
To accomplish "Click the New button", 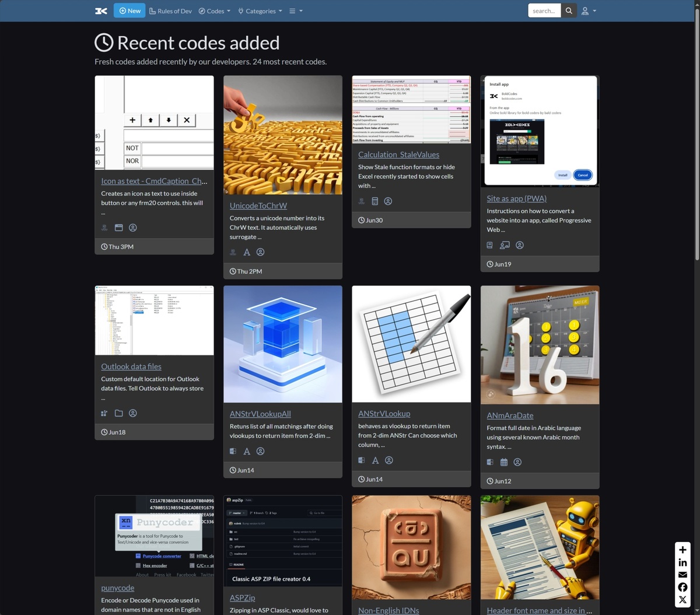I will pyautogui.click(x=129, y=11).
